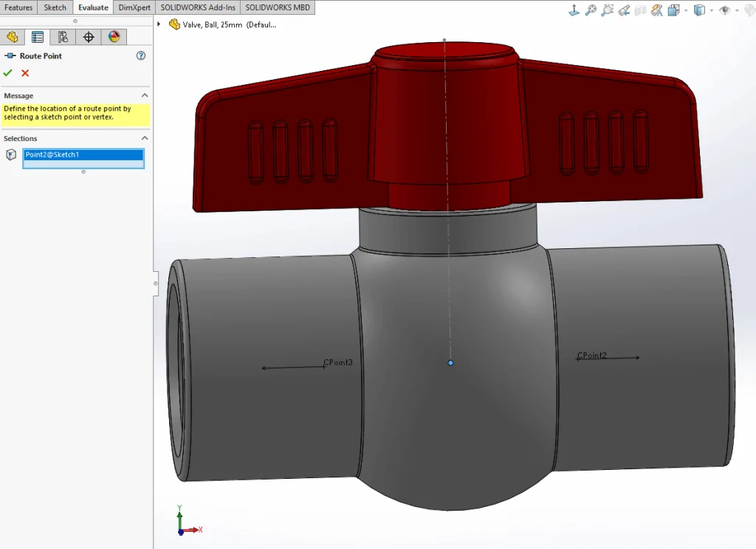Switch to the Features tab
Image resolution: width=756 pixels, height=549 pixels.
pos(18,7)
